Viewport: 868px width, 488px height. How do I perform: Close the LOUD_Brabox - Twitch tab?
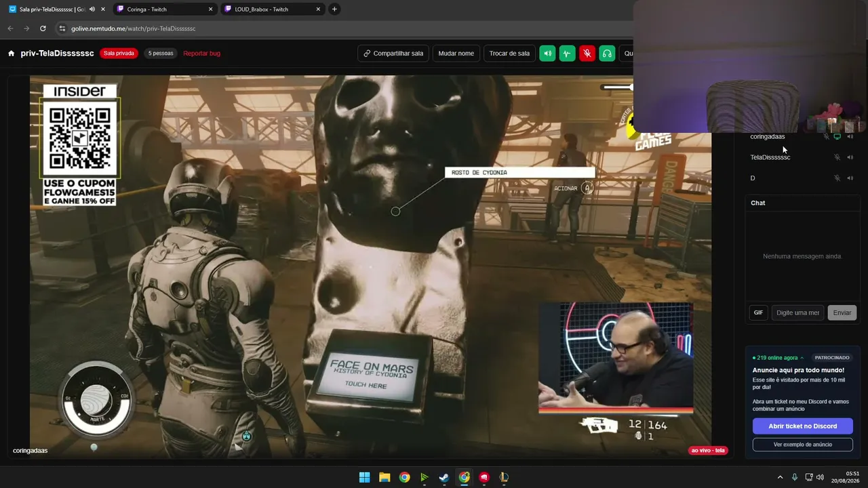pyautogui.click(x=318, y=9)
